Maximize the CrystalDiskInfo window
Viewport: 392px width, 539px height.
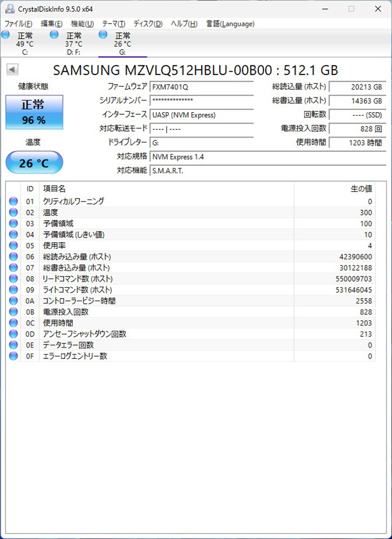[x=351, y=9]
